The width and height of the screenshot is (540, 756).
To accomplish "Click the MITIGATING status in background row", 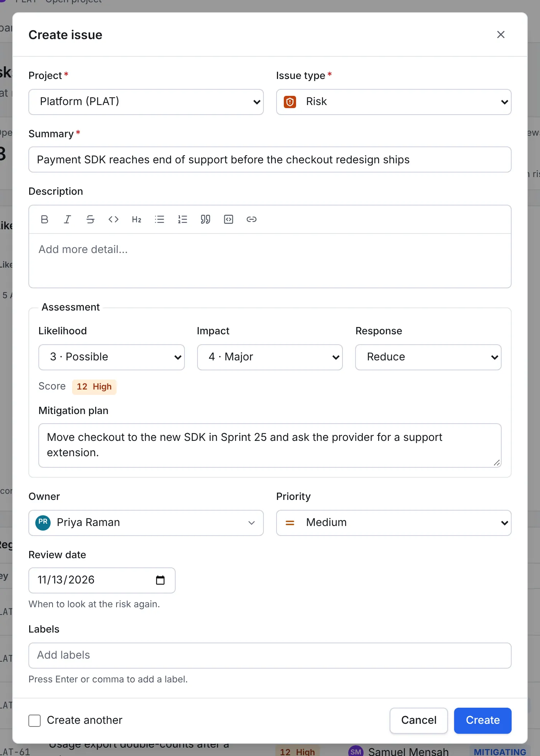I will (500, 752).
